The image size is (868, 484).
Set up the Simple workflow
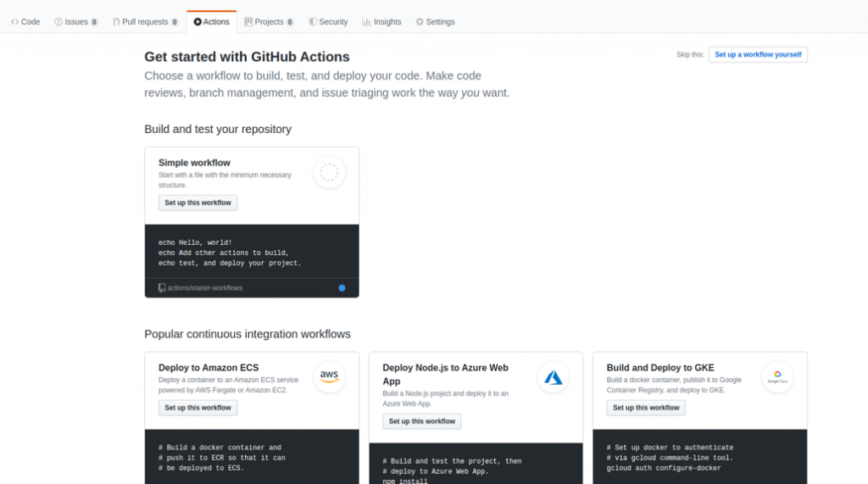198,203
